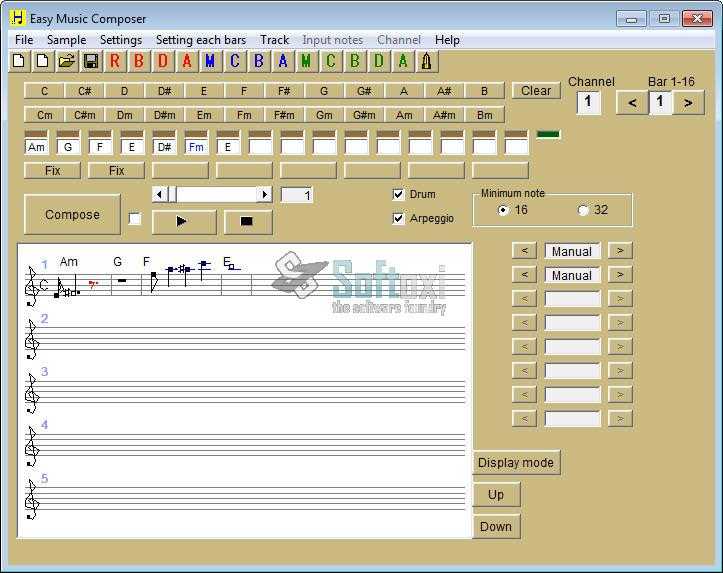The image size is (723, 573).
Task: Insert the Bm minor chord button
Action: tap(484, 115)
